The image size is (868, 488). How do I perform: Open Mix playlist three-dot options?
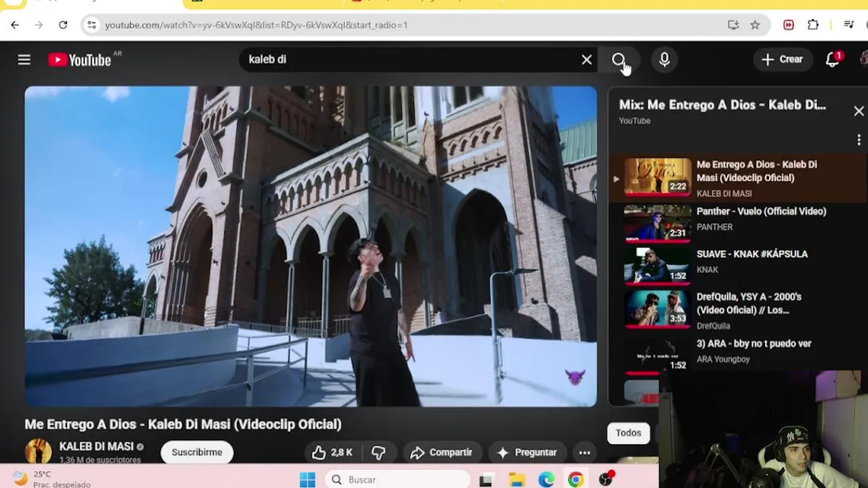pos(859,140)
